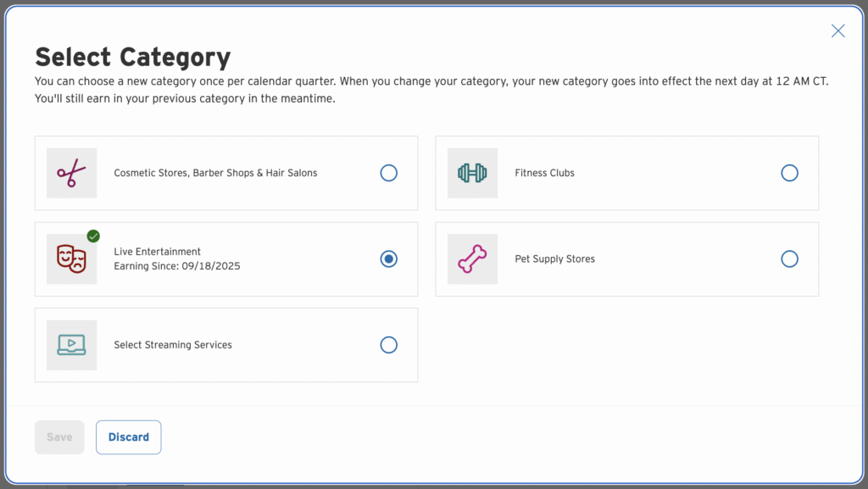Select the Cosmetic Stores radio button
868x489 pixels.
[x=388, y=173]
